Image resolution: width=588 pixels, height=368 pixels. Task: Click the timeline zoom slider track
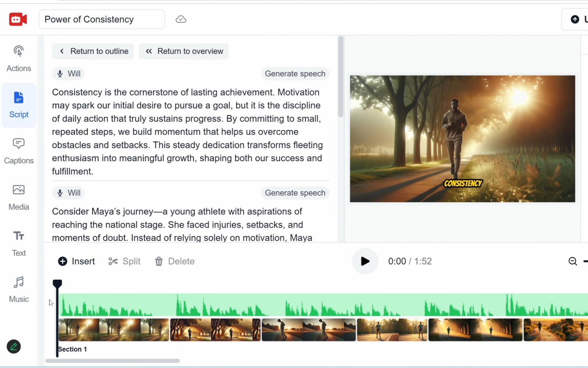click(586, 261)
